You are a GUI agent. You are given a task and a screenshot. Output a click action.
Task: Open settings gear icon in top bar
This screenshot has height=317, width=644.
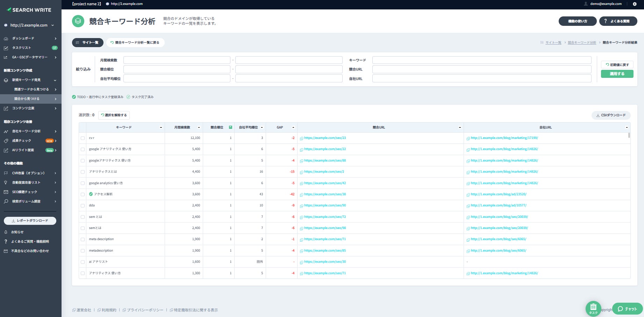(x=635, y=4)
